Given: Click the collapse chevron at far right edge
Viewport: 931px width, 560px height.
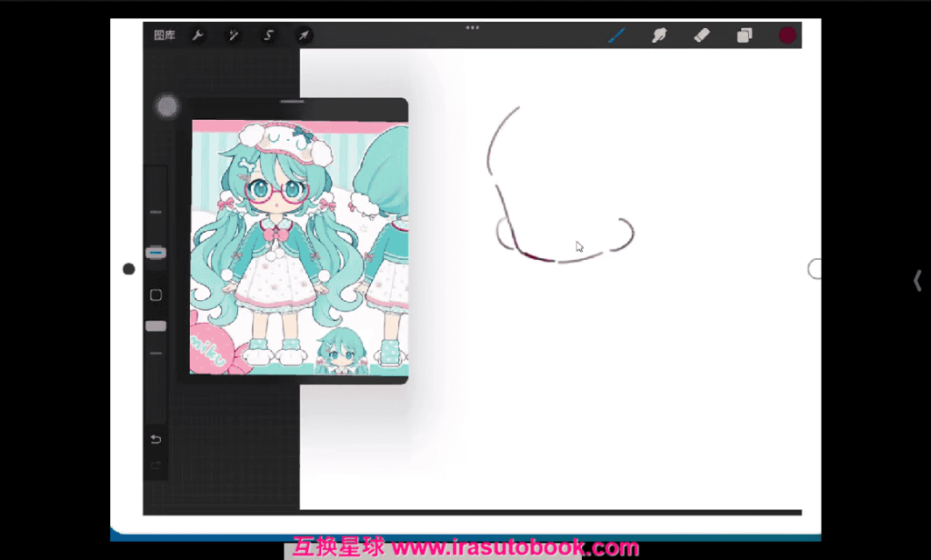Looking at the screenshot, I should point(917,280).
